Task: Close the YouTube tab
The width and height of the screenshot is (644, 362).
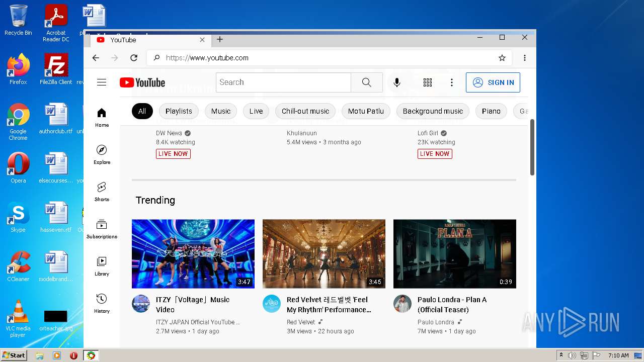Action: 202,40
